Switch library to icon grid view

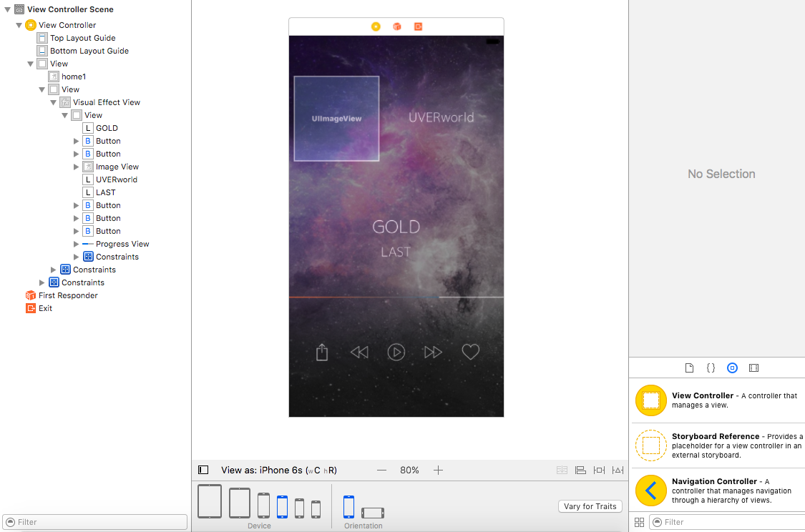[x=639, y=522]
